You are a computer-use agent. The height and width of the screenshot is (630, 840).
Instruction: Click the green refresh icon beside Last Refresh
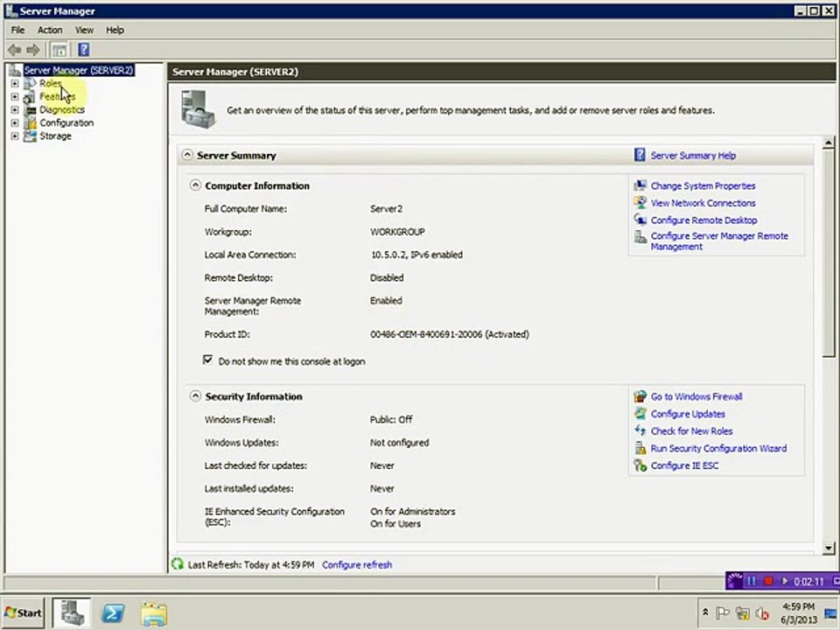(x=178, y=564)
